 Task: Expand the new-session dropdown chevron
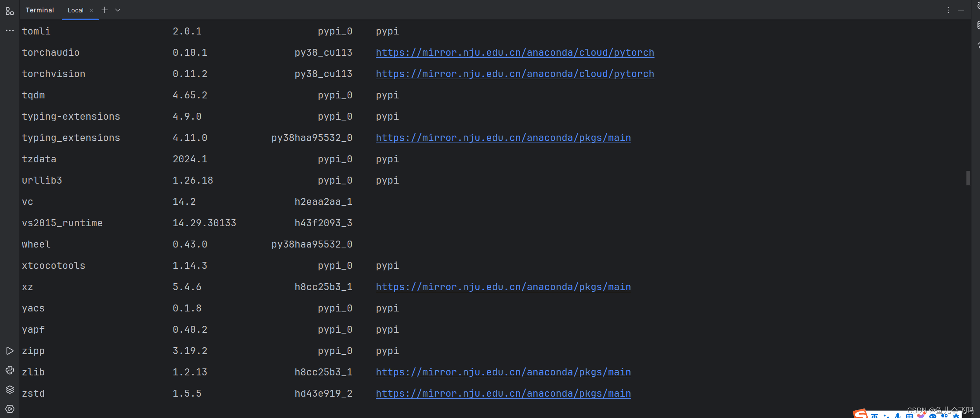tap(118, 10)
